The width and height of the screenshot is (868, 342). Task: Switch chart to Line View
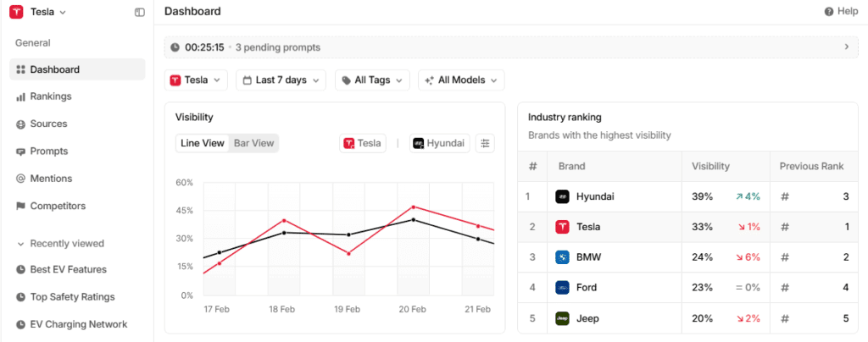coord(202,143)
